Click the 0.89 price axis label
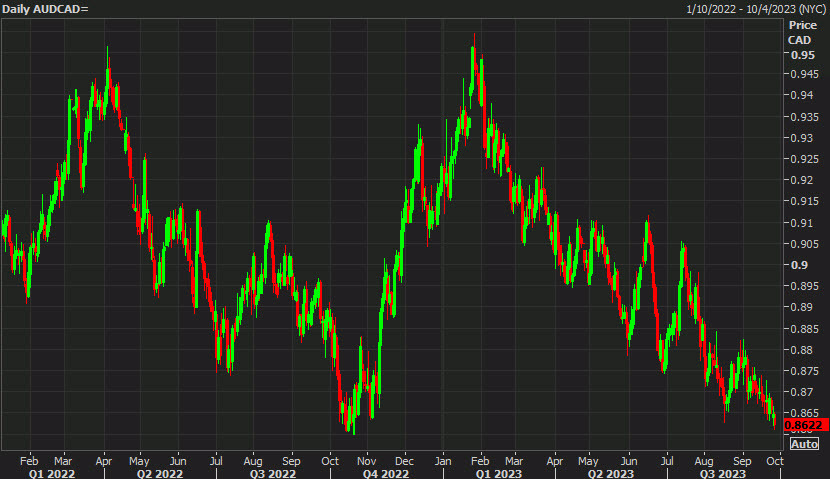This screenshot has height=479, width=830. coord(802,307)
